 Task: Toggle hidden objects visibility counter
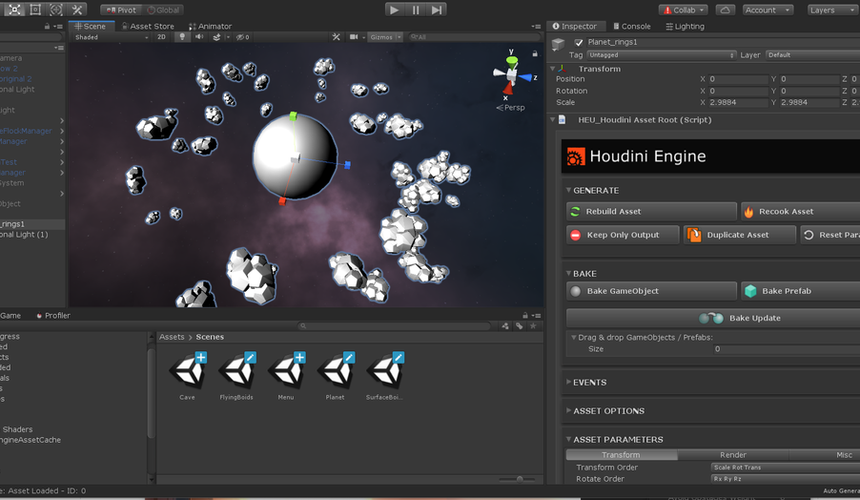pyautogui.click(x=242, y=37)
